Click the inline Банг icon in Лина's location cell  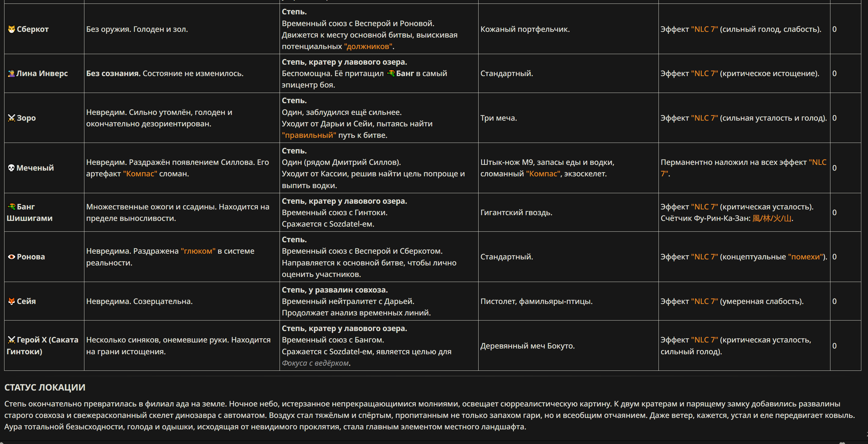pos(390,73)
